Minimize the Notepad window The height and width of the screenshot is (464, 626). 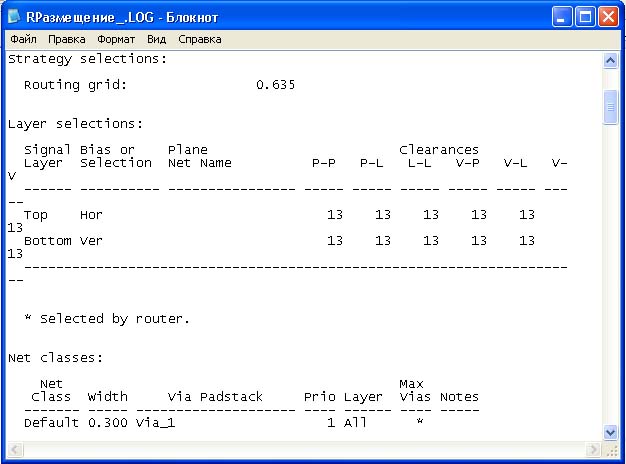562,17
